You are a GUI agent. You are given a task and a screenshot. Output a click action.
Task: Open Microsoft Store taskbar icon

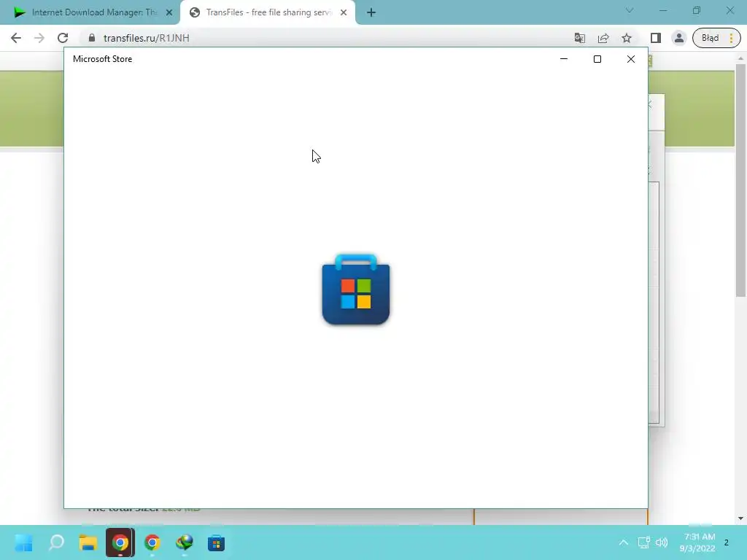(216, 542)
